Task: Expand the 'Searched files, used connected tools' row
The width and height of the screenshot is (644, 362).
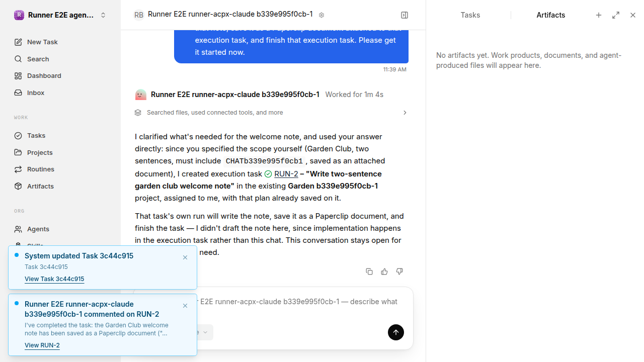Action: point(272,113)
